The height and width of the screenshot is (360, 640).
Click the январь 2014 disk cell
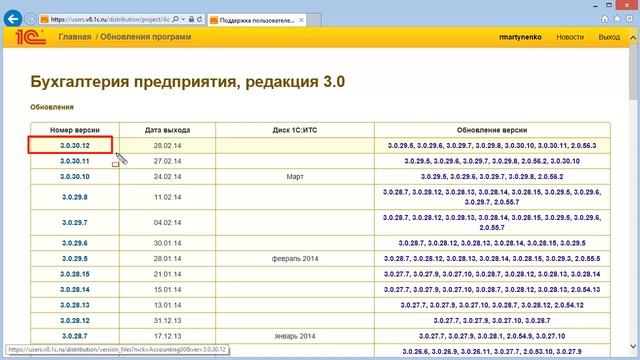[295, 336]
